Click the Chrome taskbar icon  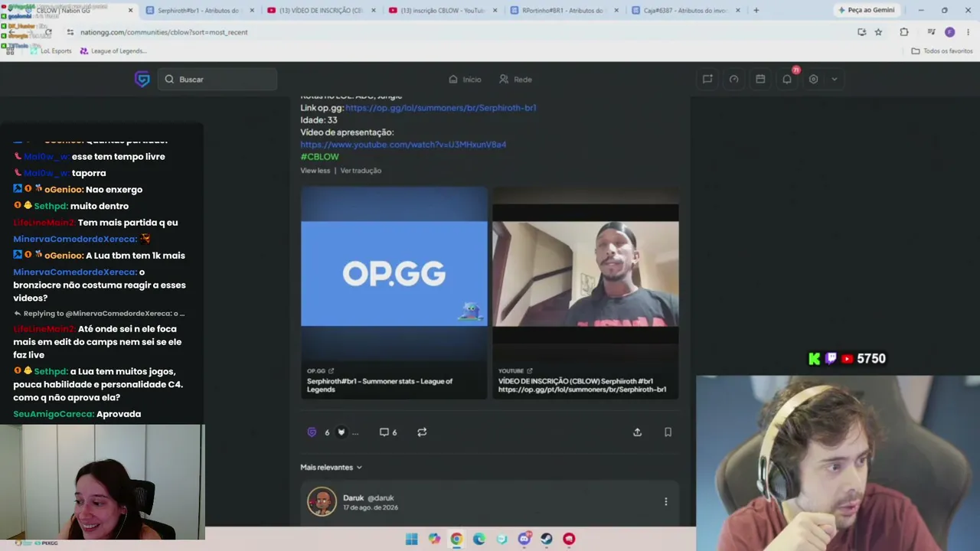point(456,539)
